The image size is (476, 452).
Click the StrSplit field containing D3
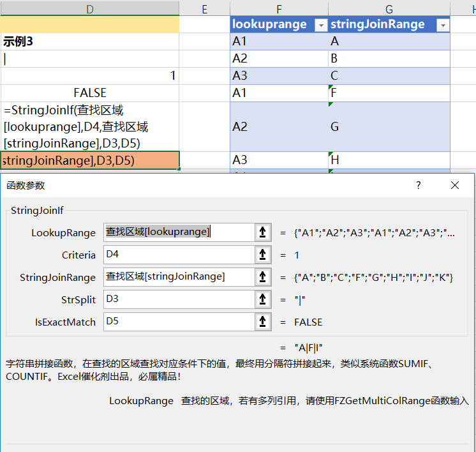click(179, 299)
